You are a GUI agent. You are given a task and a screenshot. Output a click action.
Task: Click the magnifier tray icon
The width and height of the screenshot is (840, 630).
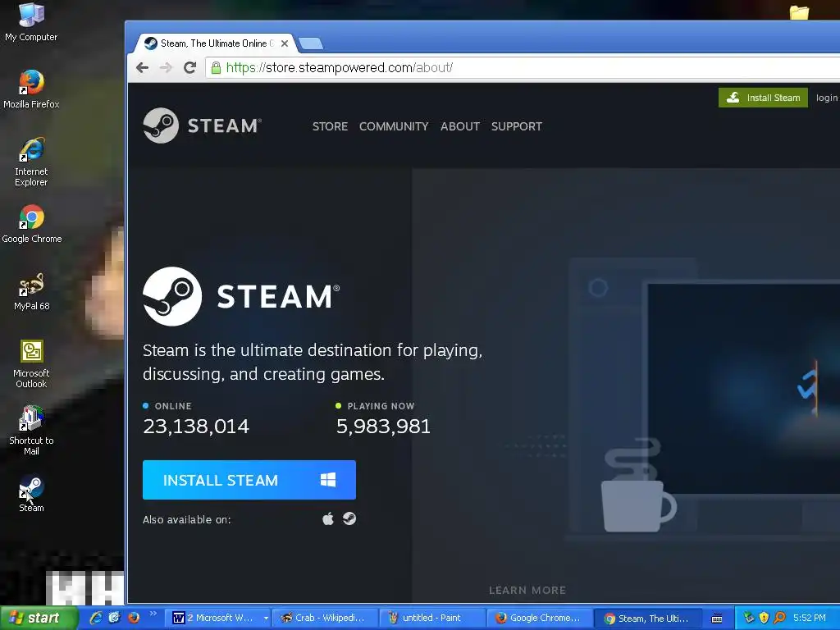(779, 618)
